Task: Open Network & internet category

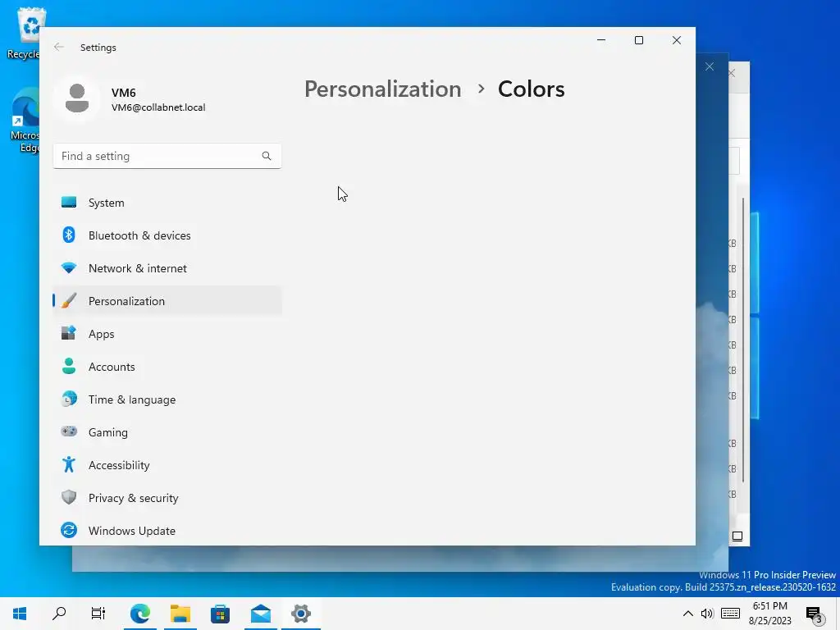Action: pyautogui.click(x=167, y=268)
